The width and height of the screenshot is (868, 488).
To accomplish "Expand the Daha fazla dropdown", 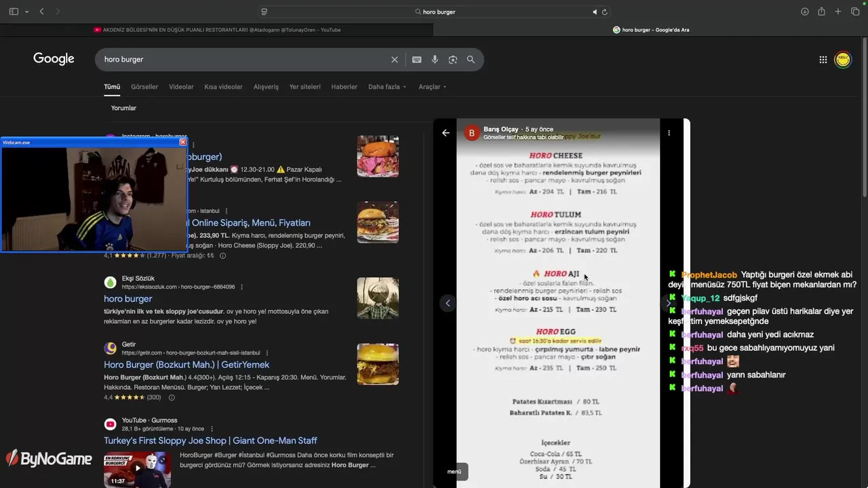I will click(387, 87).
